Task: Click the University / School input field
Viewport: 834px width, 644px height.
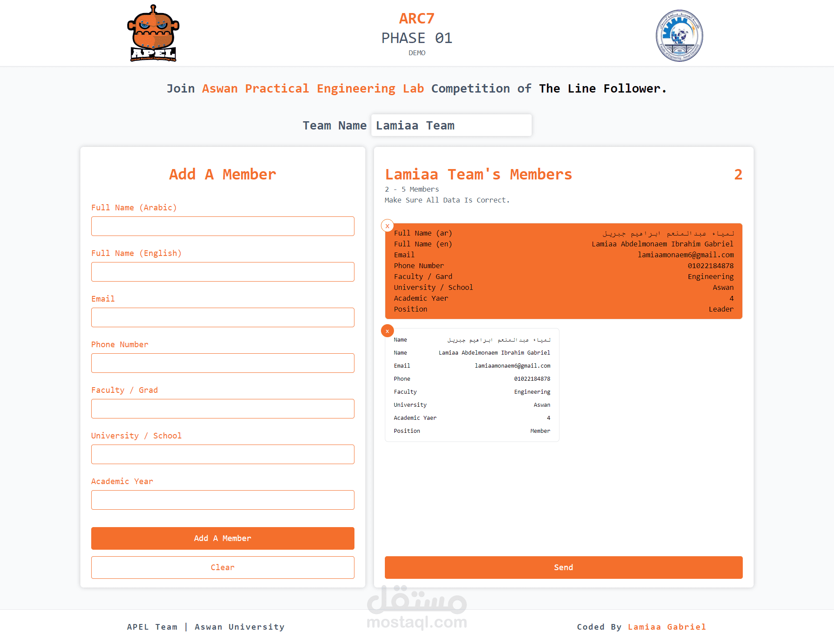Action: [222, 455]
